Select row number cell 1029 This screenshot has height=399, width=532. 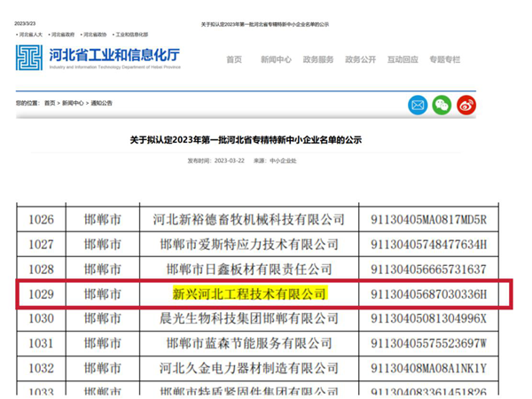click(41, 294)
